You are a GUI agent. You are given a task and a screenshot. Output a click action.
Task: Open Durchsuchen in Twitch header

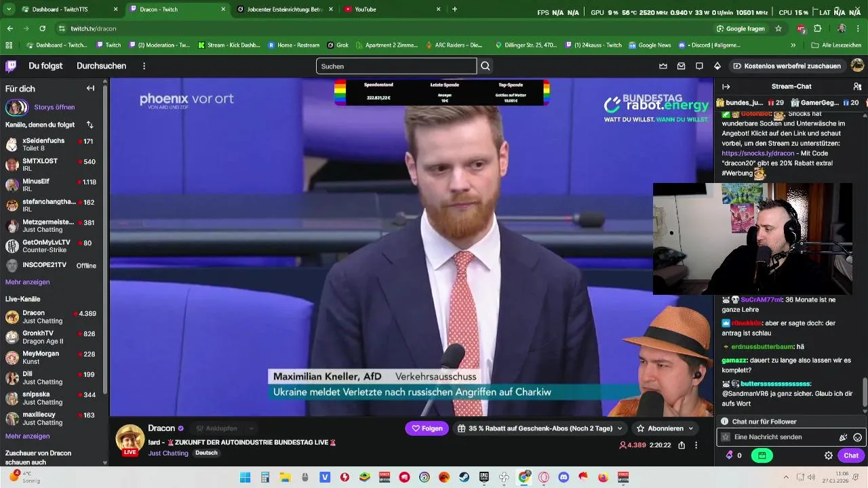point(101,66)
